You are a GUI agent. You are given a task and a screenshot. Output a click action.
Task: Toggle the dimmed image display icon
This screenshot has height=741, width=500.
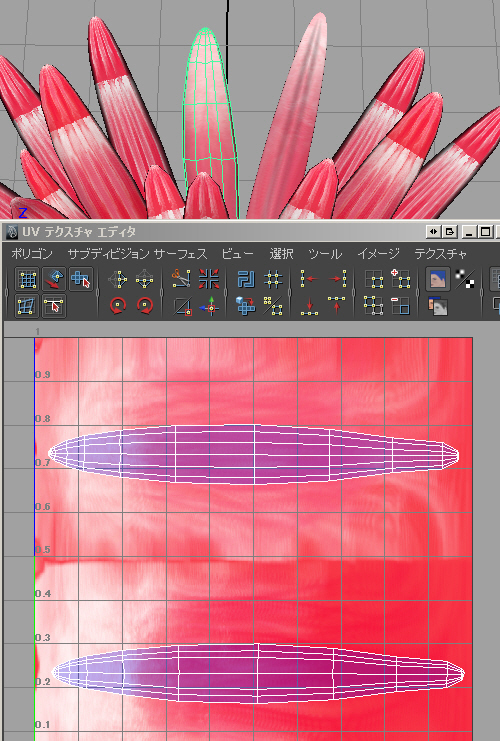pos(438,306)
